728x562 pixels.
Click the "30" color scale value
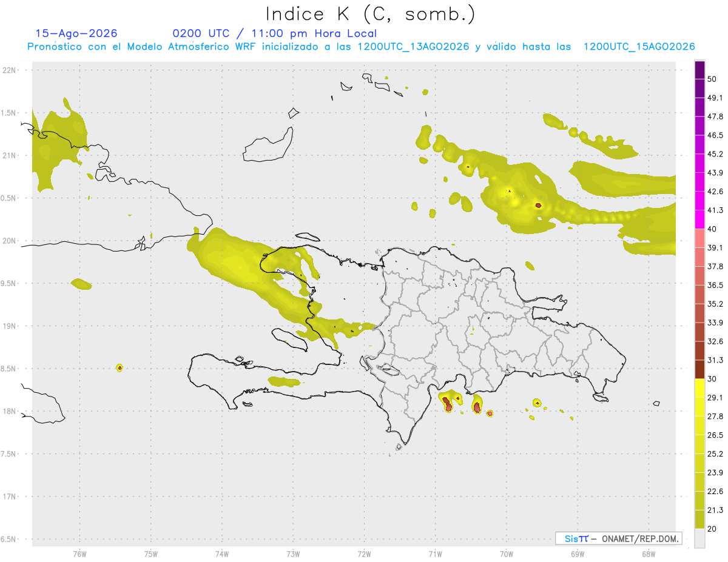[x=712, y=379]
